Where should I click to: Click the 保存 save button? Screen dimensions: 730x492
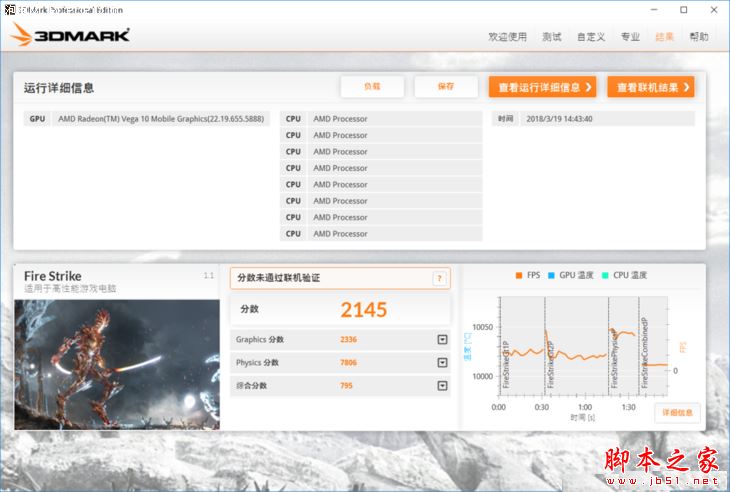(x=446, y=87)
